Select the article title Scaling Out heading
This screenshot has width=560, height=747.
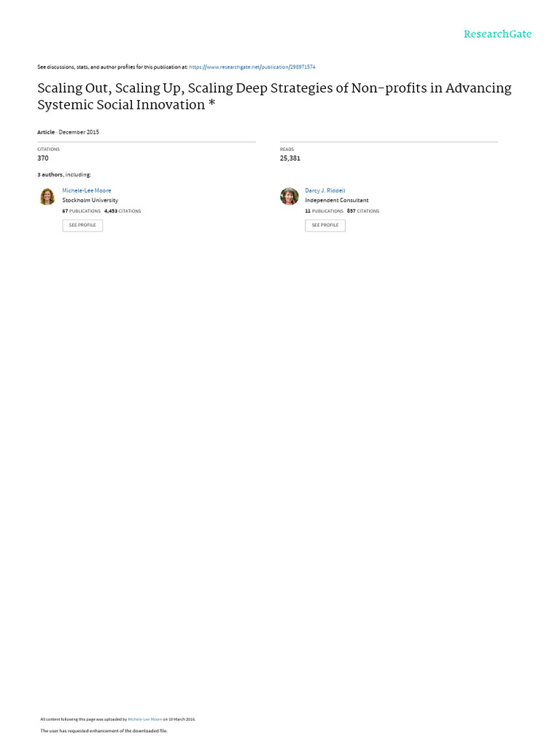point(274,96)
